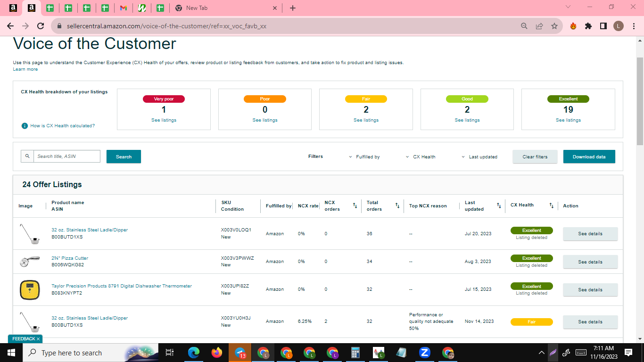Open the Windows Start menu
644x362 pixels.
[x=11, y=353]
